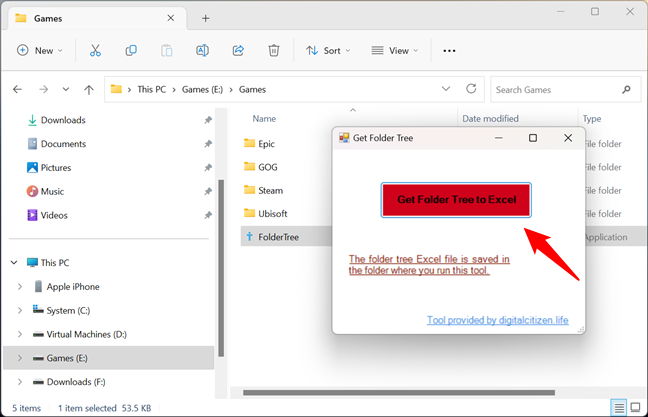Viewport: 648px width, 417px height.
Task: Click the Rename icon in toolbar
Action: [202, 50]
